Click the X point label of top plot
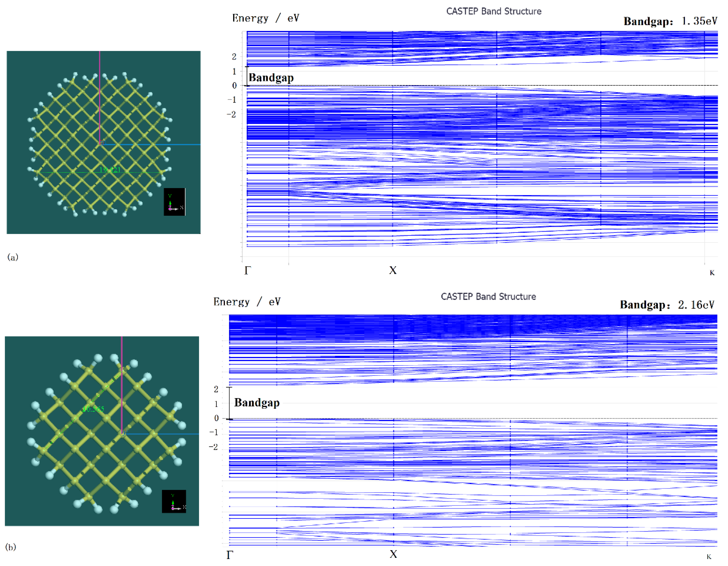The width and height of the screenshot is (728, 566). click(x=393, y=270)
